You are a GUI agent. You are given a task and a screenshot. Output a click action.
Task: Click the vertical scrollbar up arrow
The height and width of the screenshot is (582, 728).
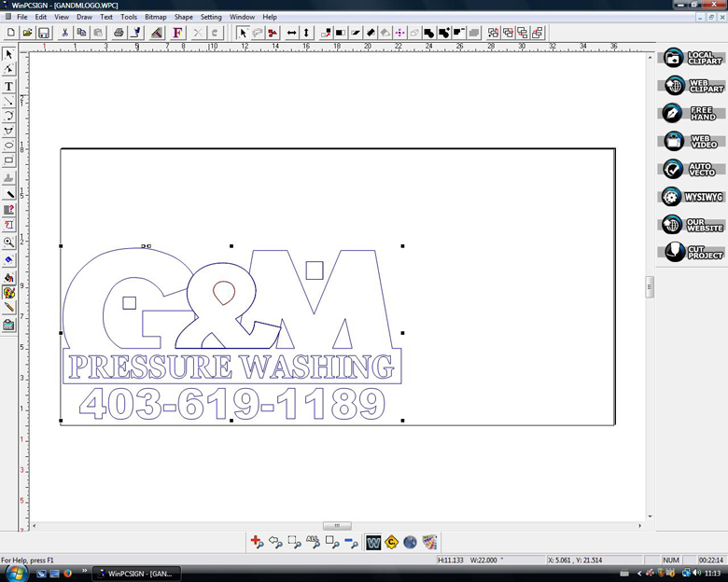pyautogui.click(x=650, y=58)
